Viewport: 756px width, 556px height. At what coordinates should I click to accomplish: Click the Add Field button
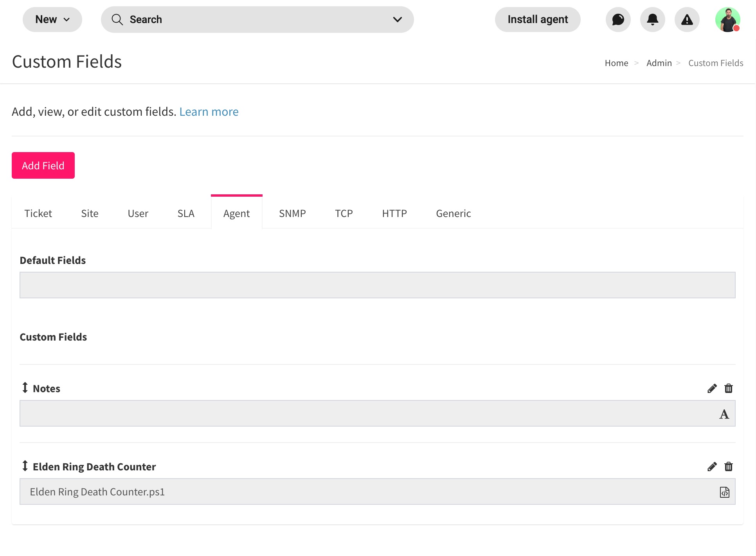coord(43,165)
